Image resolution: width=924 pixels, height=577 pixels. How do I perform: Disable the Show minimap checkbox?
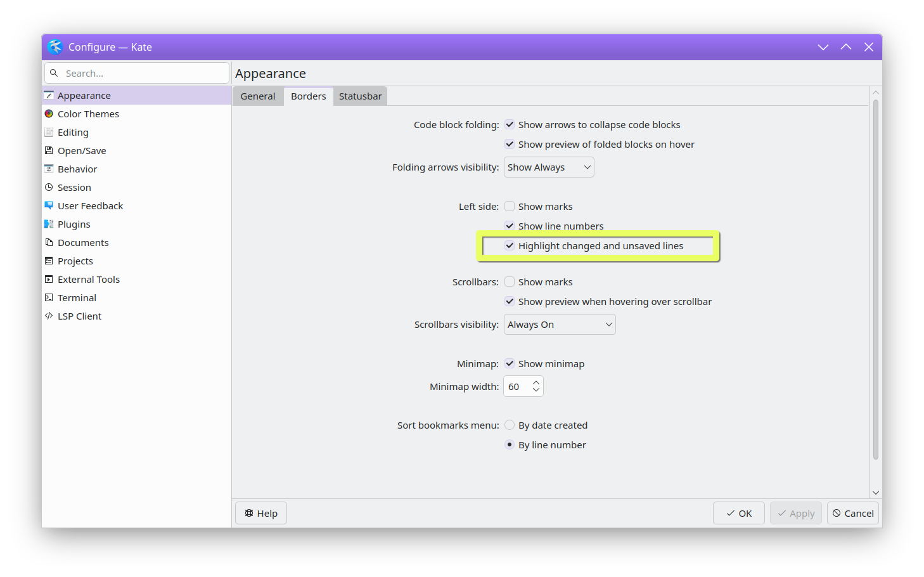point(510,363)
